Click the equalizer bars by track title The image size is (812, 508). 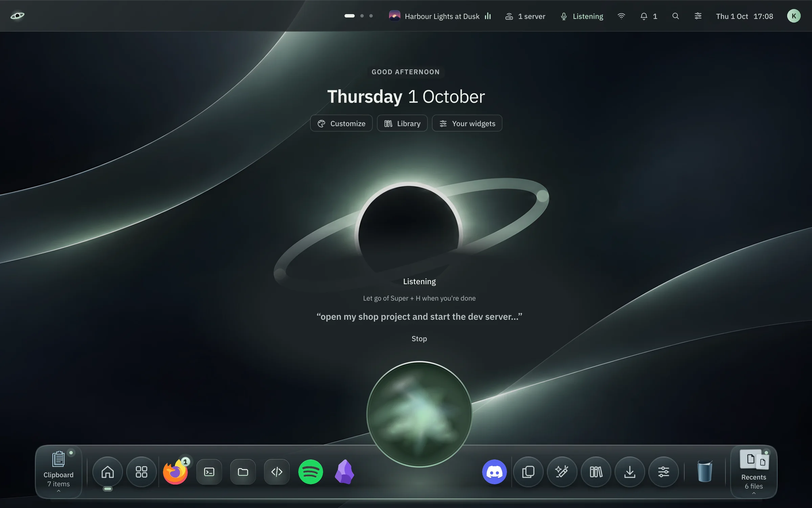[488, 16]
